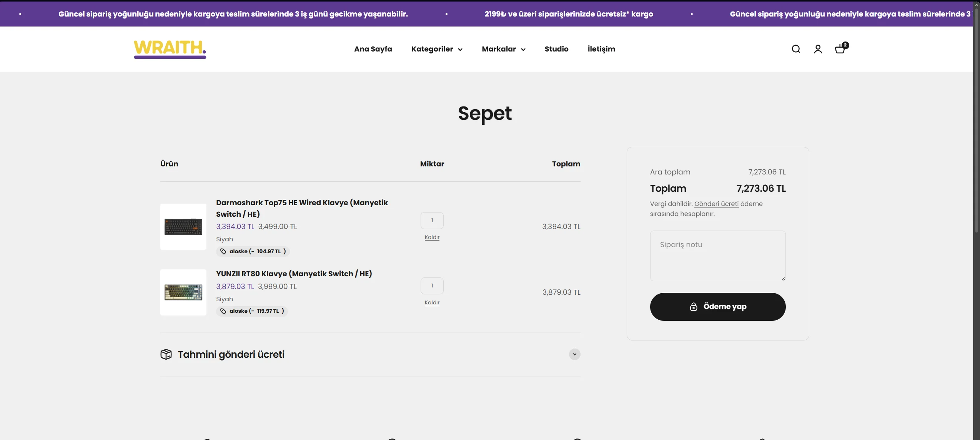Remove the Darmoshark keyboard via Kaldır

tap(432, 237)
